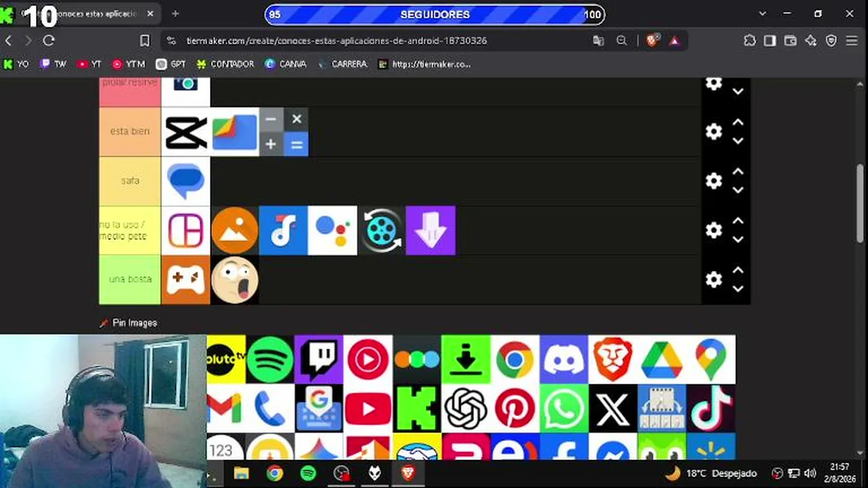Click the TikTok icon
The image size is (868, 488).
click(711, 408)
